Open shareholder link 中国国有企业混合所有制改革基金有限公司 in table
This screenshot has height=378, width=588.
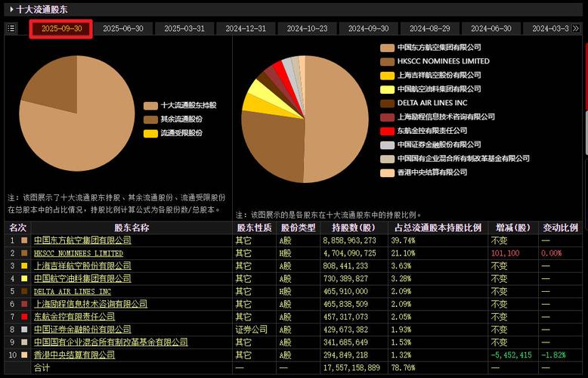tap(110, 342)
